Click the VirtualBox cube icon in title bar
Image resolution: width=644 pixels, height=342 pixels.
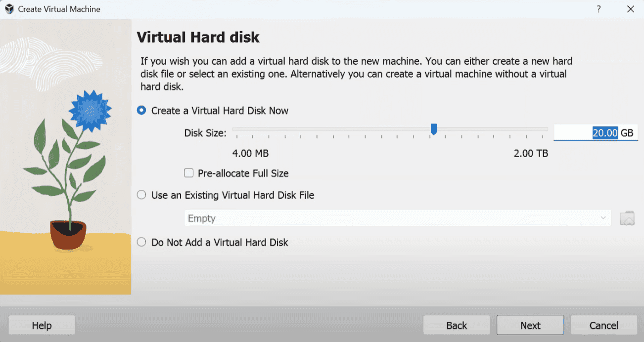coord(9,9)
